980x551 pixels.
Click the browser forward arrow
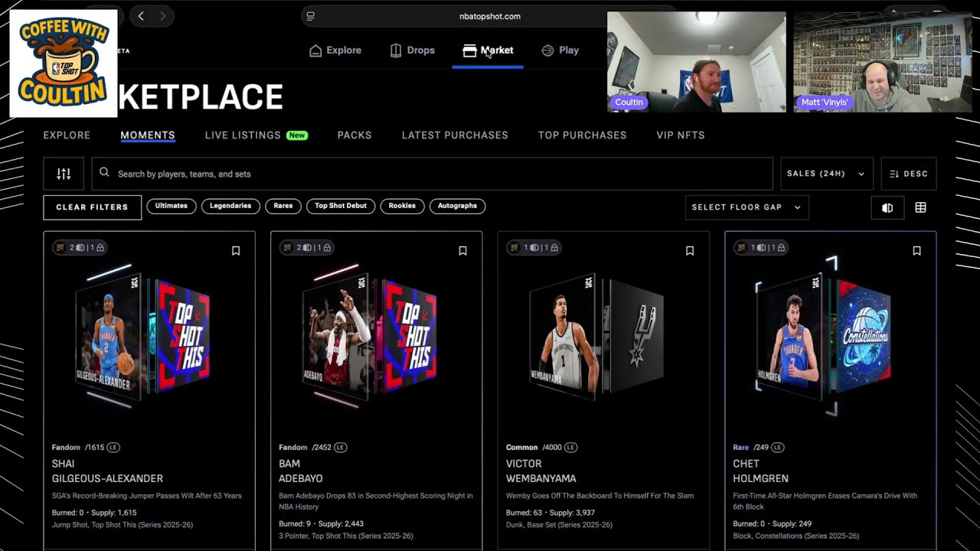pyautogui.click(x=162, y=16)
